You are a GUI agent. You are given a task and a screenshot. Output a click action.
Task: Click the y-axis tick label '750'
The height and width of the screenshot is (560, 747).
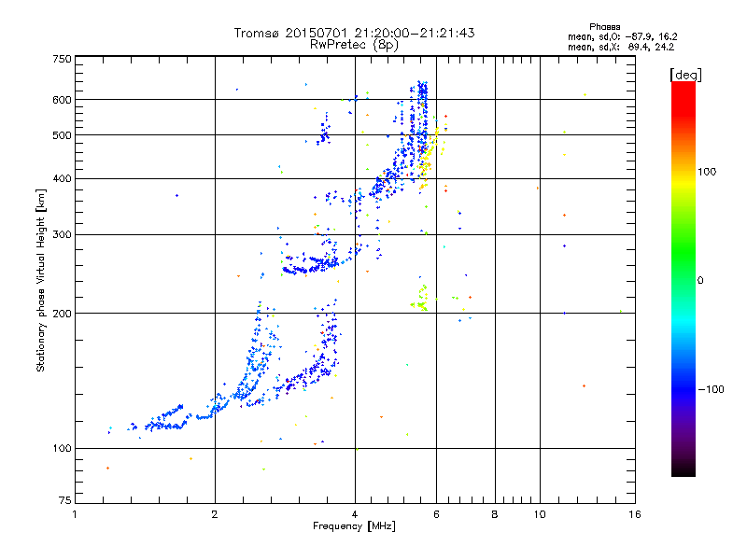pos(62,59)
